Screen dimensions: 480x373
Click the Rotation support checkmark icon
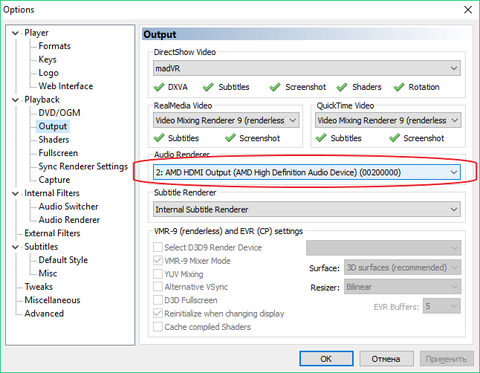(399, 87)
